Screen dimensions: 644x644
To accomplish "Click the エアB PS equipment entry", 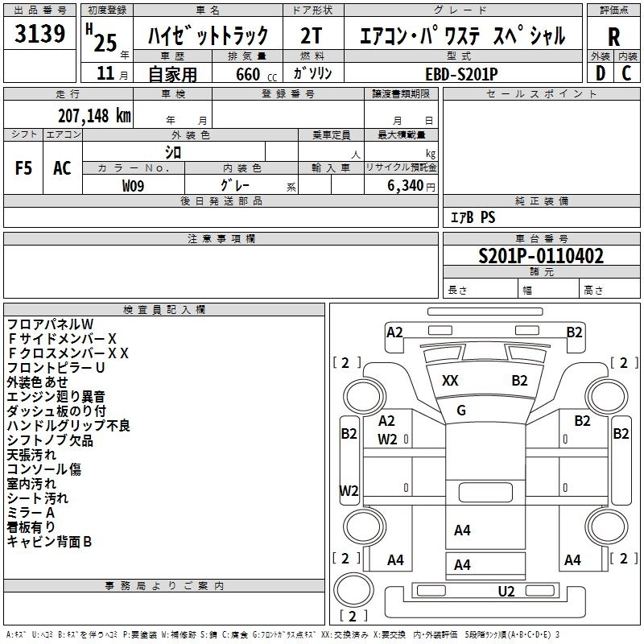I will [472, 217].
